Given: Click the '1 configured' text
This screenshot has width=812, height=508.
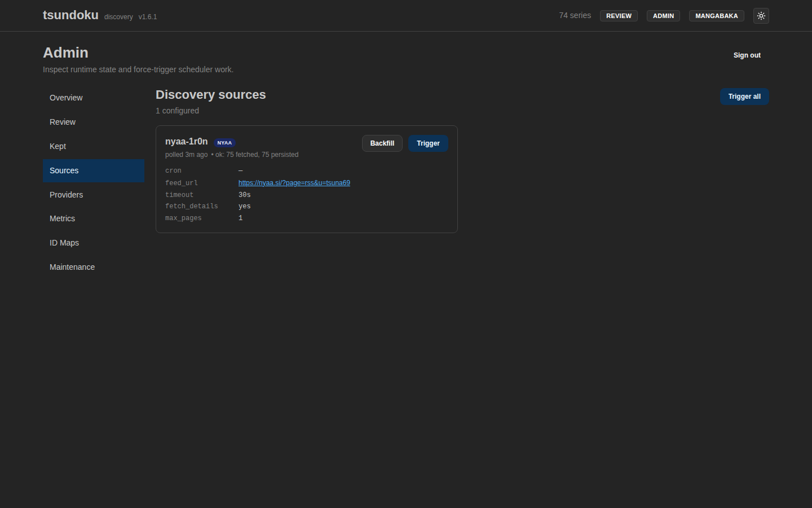Looking at the screenshot, I should coord(177,111).
